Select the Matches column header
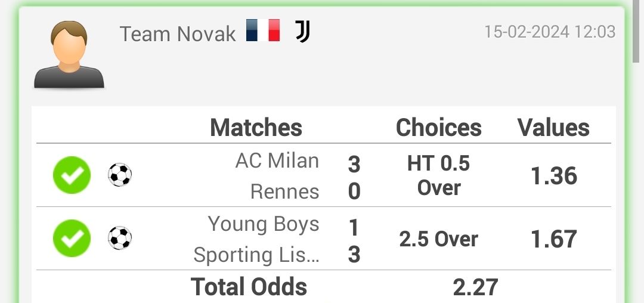Image resolution: width=644 pixels, height=303 pixels. 256,127
